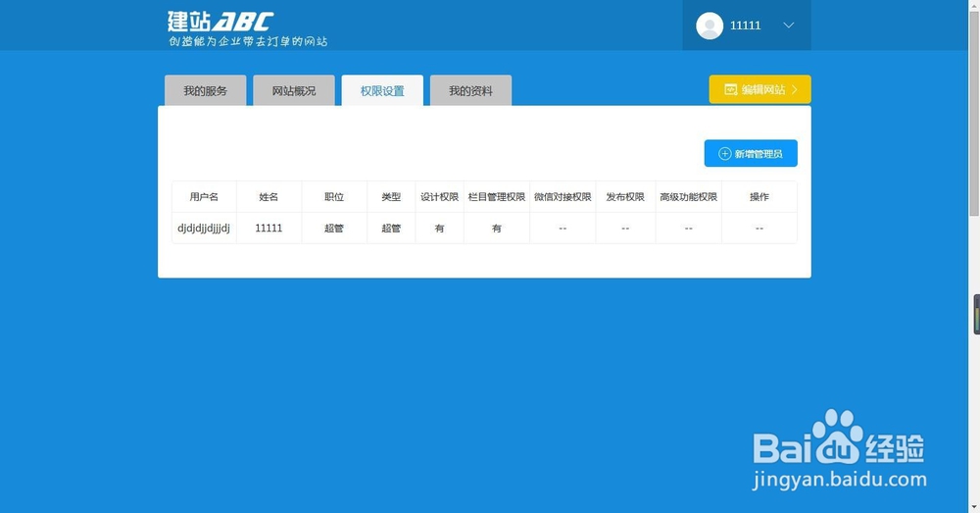Viewport: 980px width, 513px height.
Task: Open the 我的服务 tab
Action: 205,90
